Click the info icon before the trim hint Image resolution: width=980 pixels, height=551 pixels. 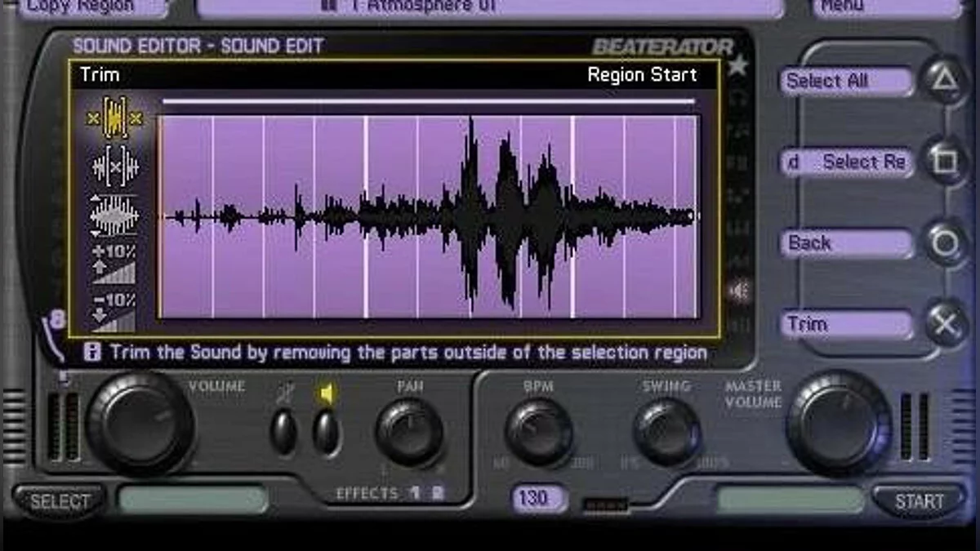point(93,353)
